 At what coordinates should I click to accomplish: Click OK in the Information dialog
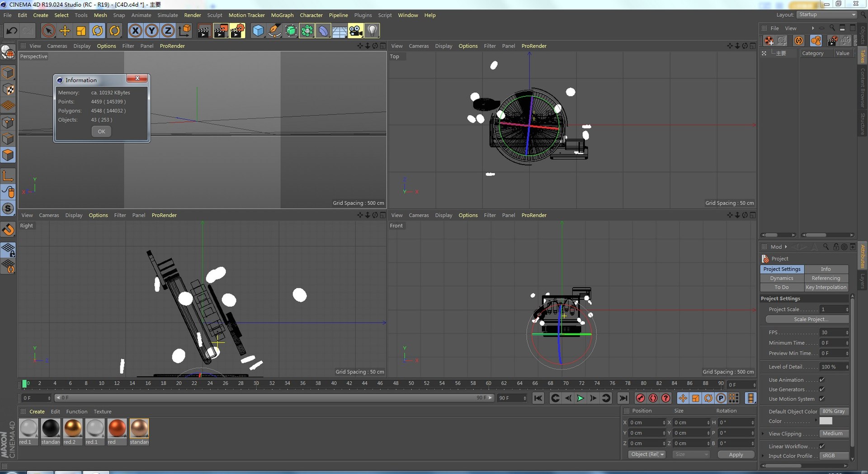tap(101, 132)
